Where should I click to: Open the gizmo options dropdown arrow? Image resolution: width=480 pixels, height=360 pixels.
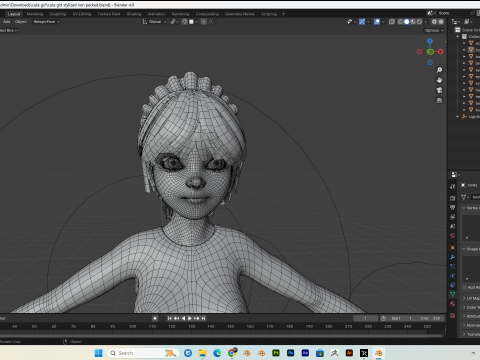[x=368, y=22]
